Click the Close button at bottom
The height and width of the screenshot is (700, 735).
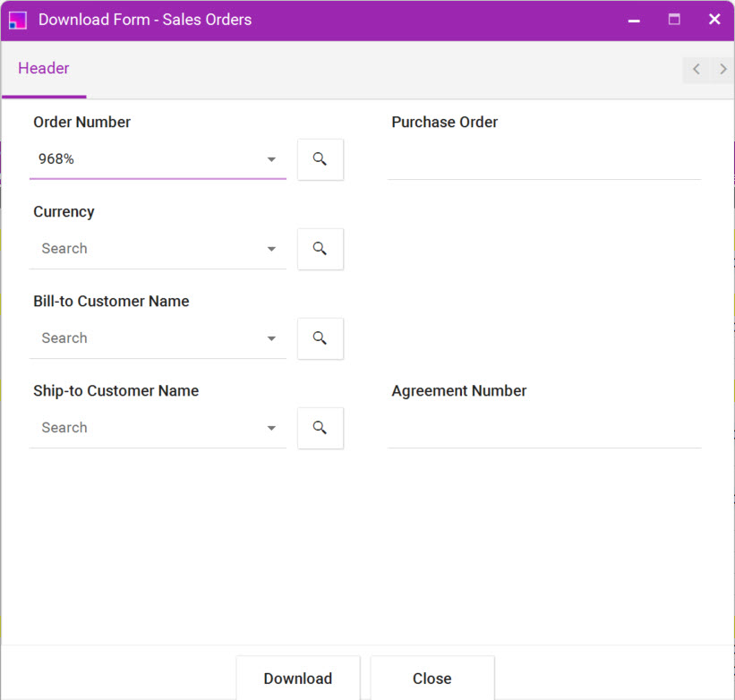(432, 679)
